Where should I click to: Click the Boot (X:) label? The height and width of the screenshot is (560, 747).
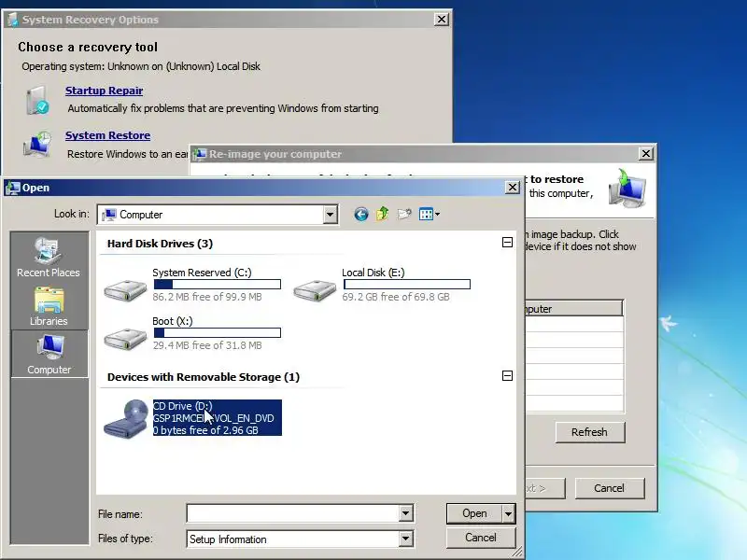[173, 321]
